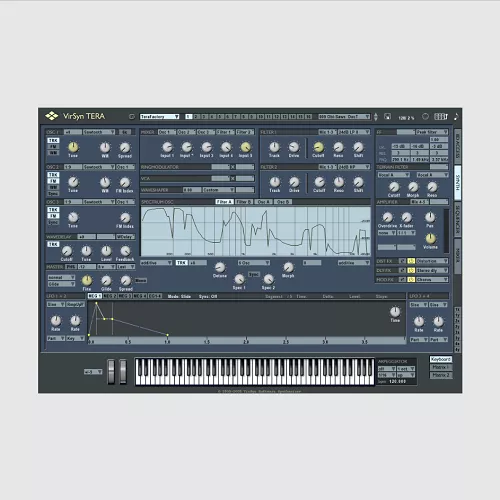Click the Filter 2 Drive knob
This screenshot has height=500, width=500.
point(294,182)
